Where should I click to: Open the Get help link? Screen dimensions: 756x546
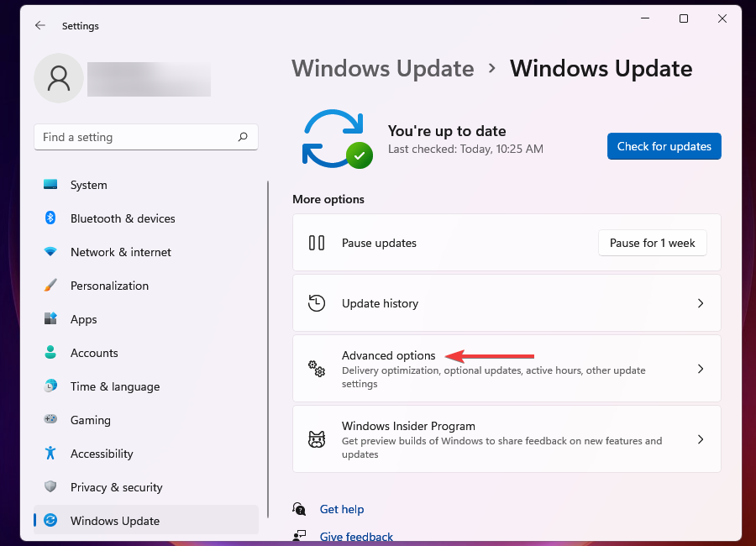click(x=342, y=509)
